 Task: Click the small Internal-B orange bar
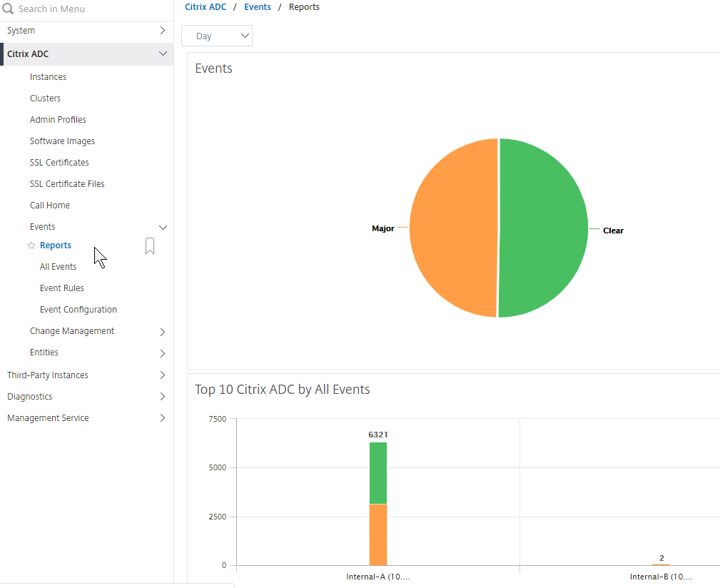(x=661, y=564)
